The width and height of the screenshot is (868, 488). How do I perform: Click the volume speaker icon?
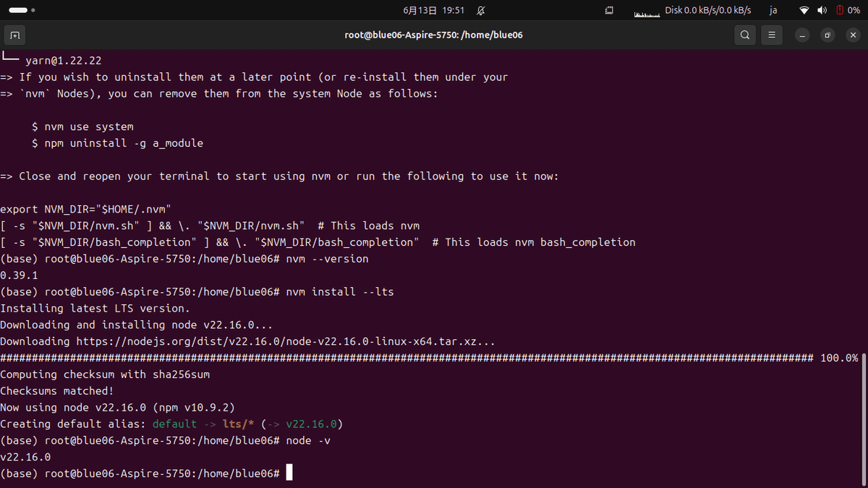click(x=823, y=10)
